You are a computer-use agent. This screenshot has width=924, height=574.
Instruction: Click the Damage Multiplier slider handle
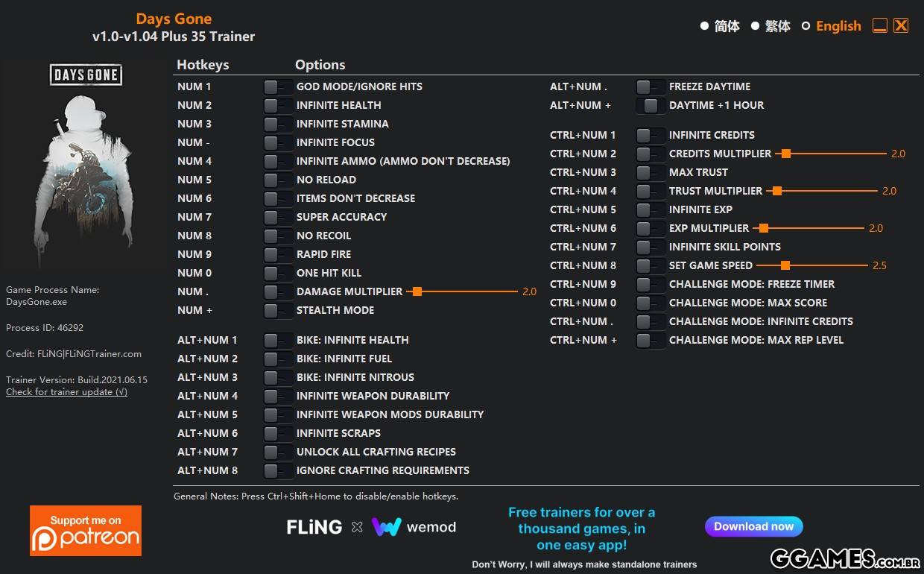(x=417, y=291)
